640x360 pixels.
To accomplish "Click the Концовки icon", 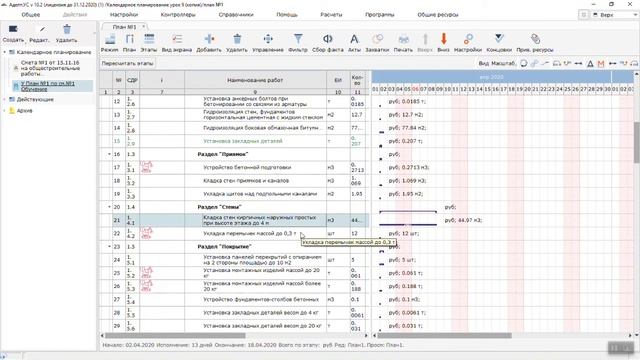I will pos(499,39).
